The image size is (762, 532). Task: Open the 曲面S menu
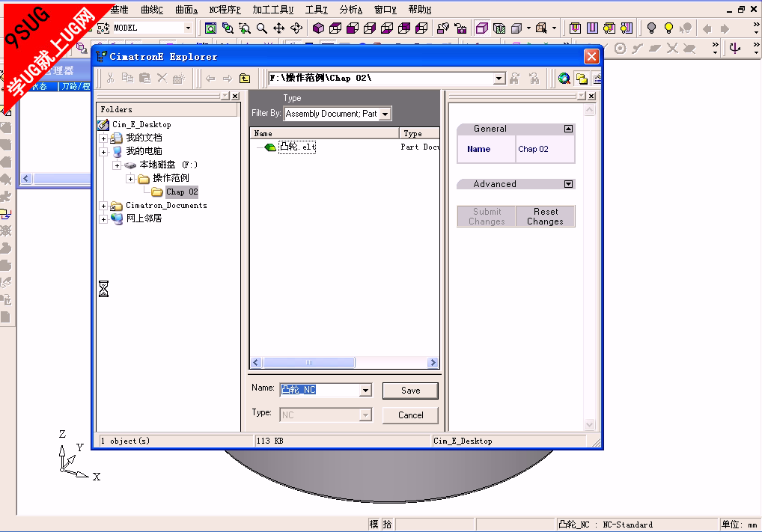(x=186, y=10)
